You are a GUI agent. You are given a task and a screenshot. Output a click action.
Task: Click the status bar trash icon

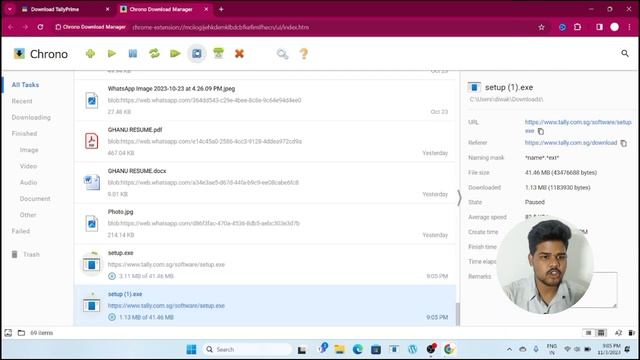click(631, 333)
